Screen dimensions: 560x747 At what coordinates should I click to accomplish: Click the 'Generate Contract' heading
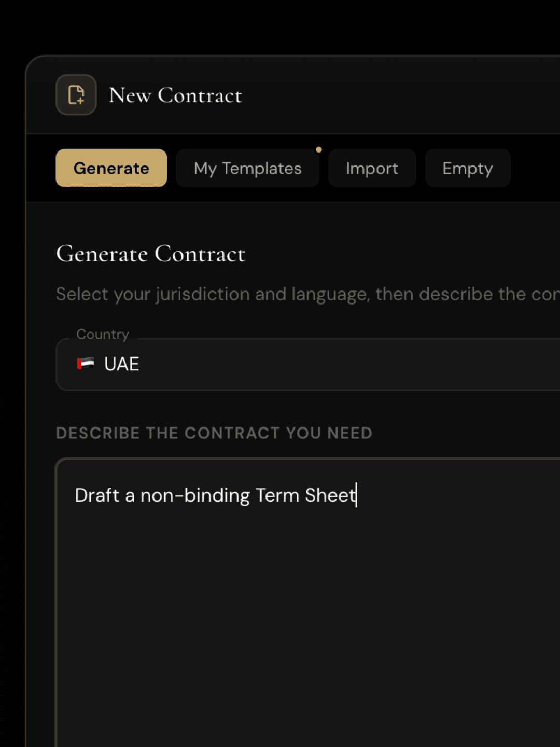150,254
